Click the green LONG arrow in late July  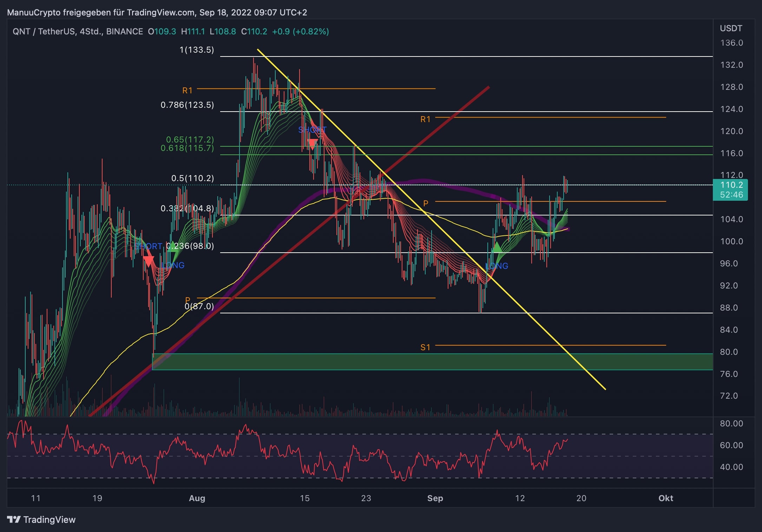pos(172,247)
